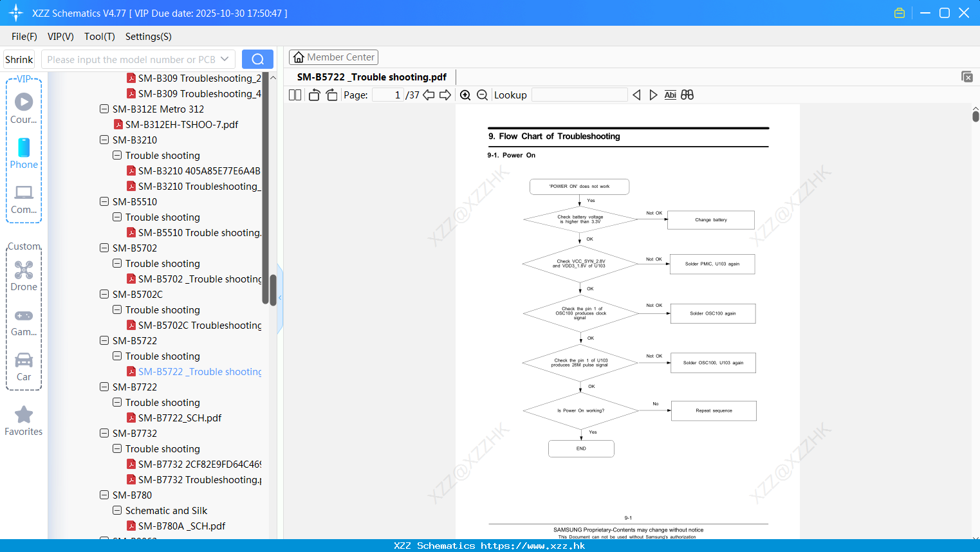The height and width of the screenshot is (552, 980).
Task: Rotate page clockwise
Action: [x=331, y=95]
